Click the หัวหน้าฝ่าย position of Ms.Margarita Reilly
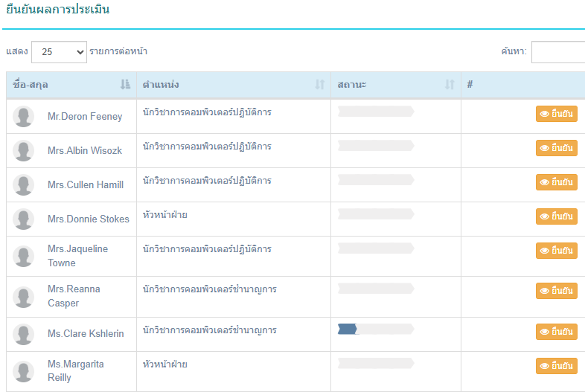This screenshot has height=392, width=585. tap(165, 364)
